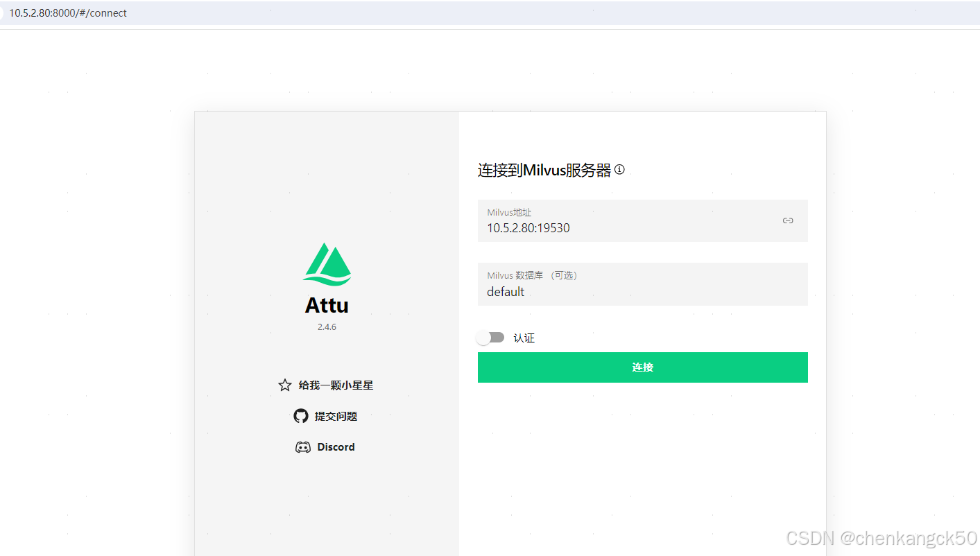Click the green 连接 connect button
Viewport: 980px width, 556px height.
tap(642, 367)
